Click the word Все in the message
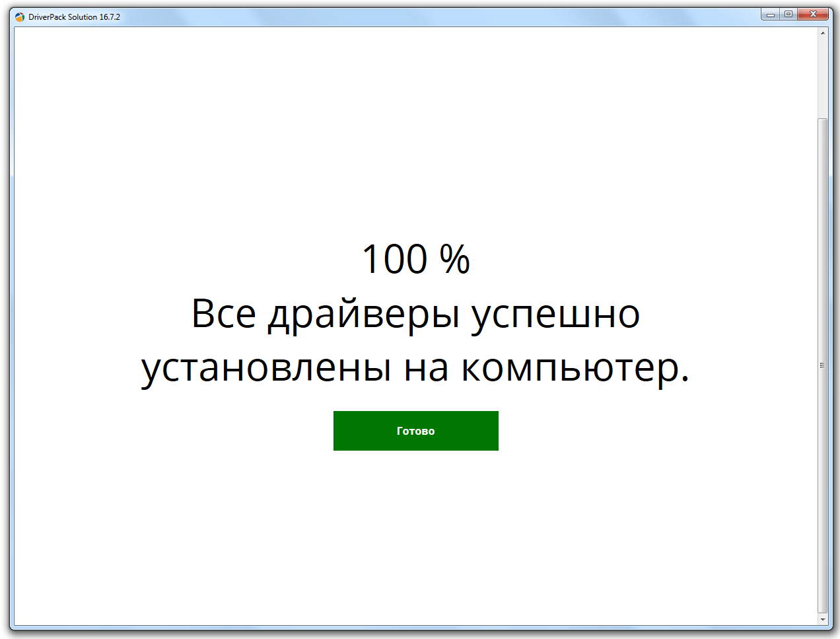Screen dimensions: 840x639 tap(223, 314)
